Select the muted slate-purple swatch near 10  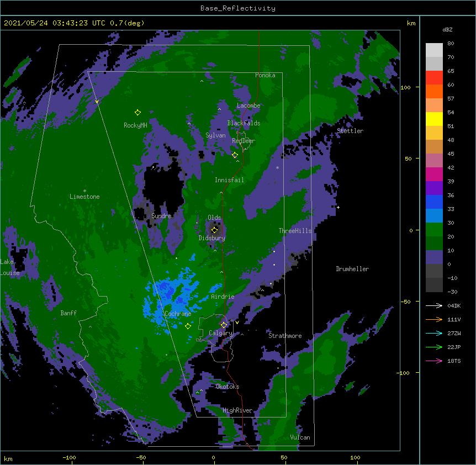434,257
